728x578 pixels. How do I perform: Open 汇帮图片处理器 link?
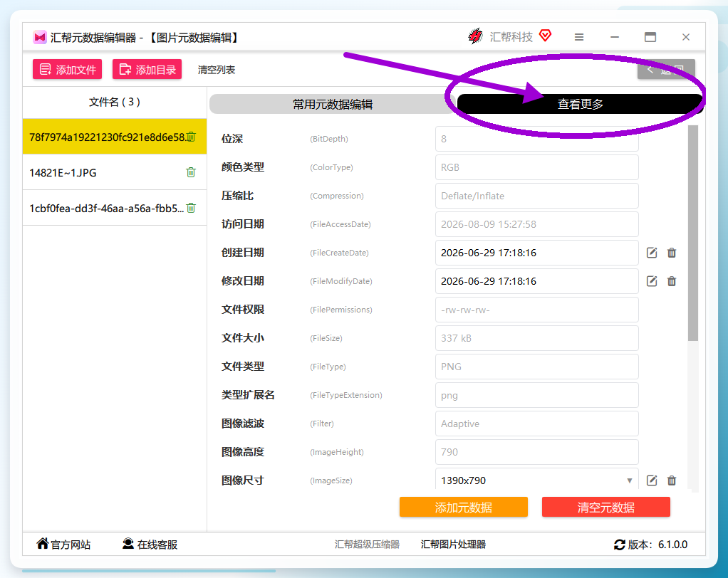point(453,545)
